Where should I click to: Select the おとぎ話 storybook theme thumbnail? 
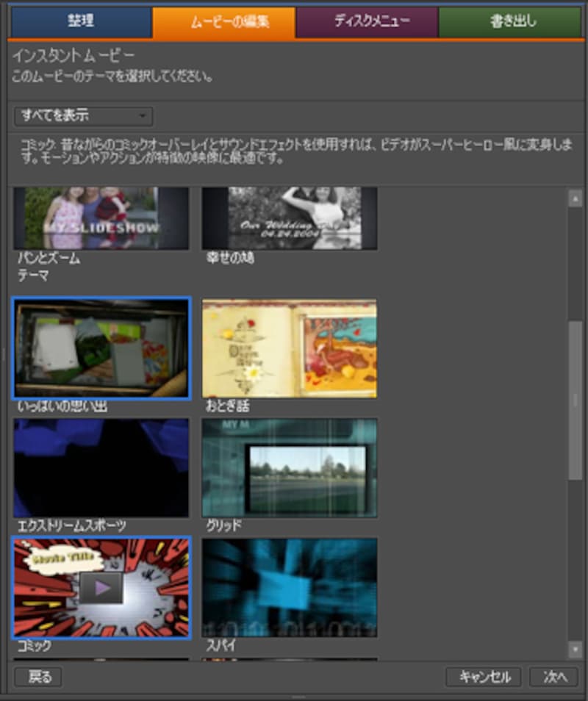coord(290,348)
